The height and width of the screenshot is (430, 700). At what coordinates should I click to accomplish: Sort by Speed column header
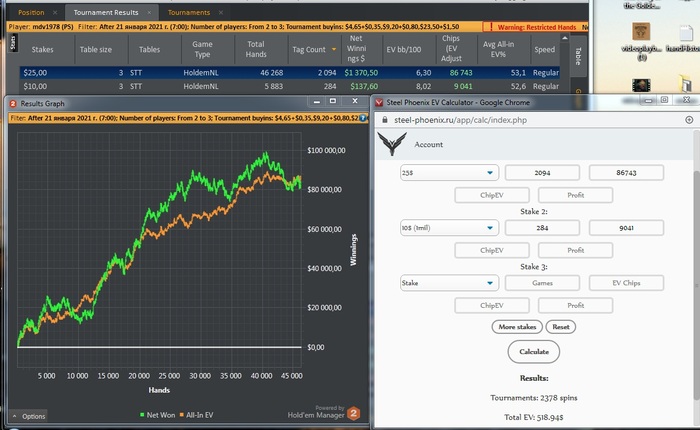point(545,50)
